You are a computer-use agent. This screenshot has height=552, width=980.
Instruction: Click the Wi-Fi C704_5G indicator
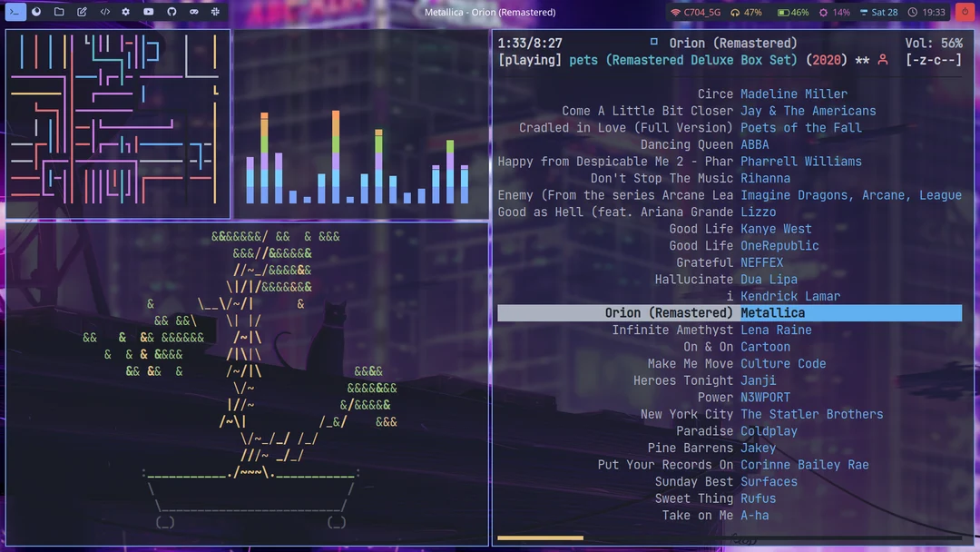[x=695, y=12]
